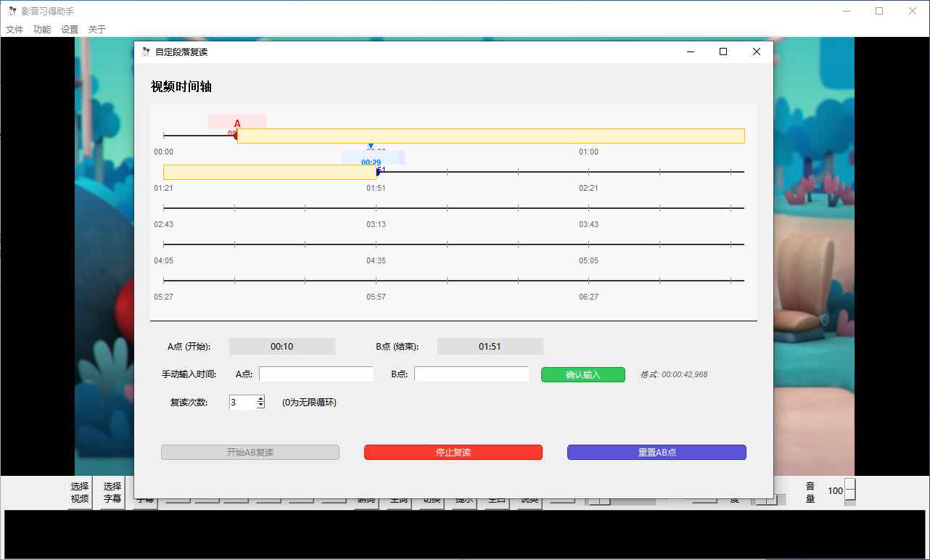Click the blue playhead triangle at 00:29

371,147
